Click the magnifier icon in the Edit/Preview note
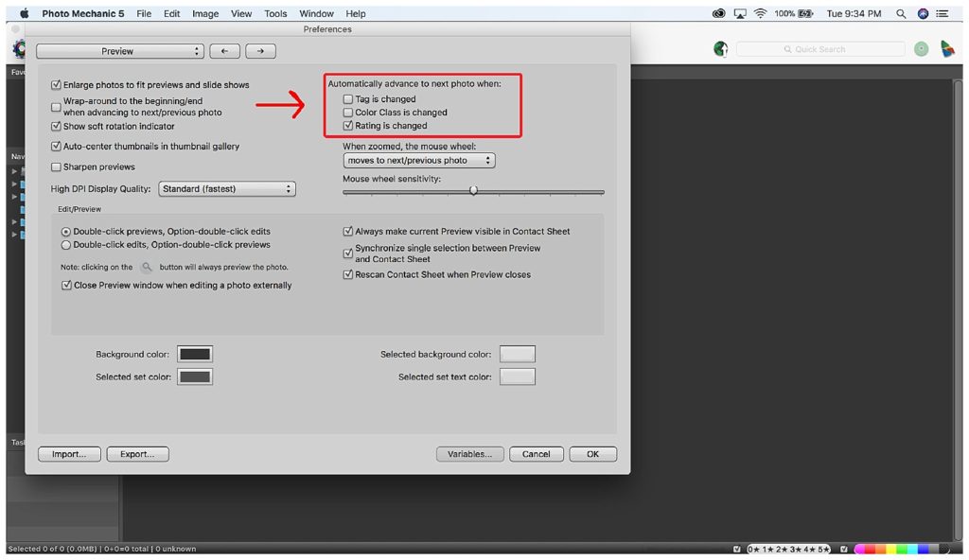This screenshot has width=969, height=560. click(x=147, y=267)
